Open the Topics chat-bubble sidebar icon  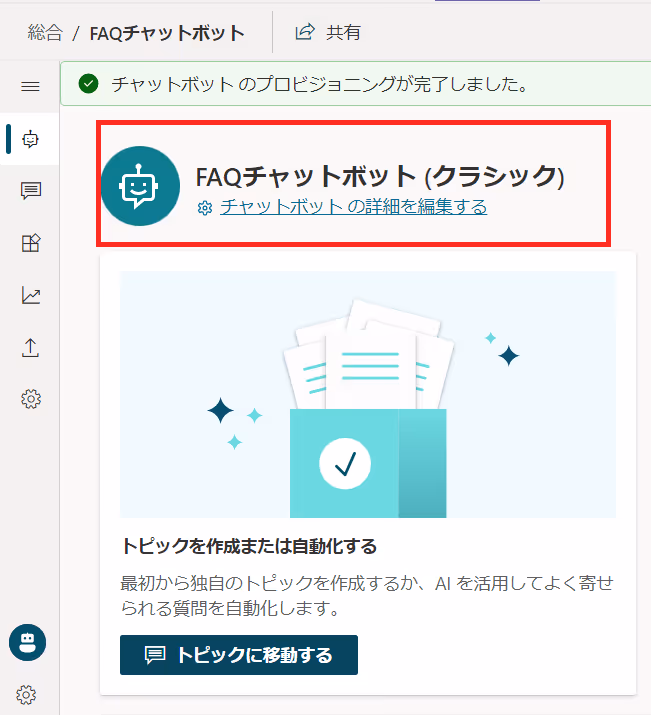31,191
